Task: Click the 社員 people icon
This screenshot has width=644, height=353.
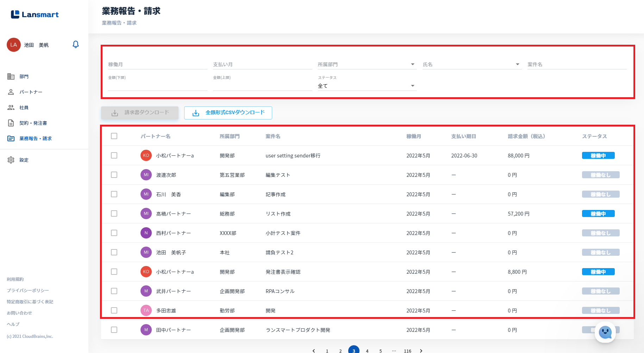Action: (x=11, y=107)
